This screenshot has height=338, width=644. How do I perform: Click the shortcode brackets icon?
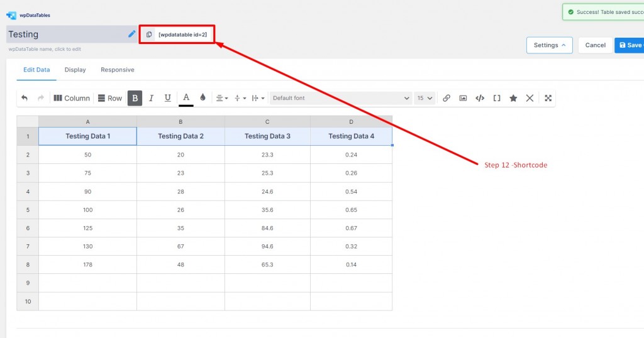tap(497, 98)
